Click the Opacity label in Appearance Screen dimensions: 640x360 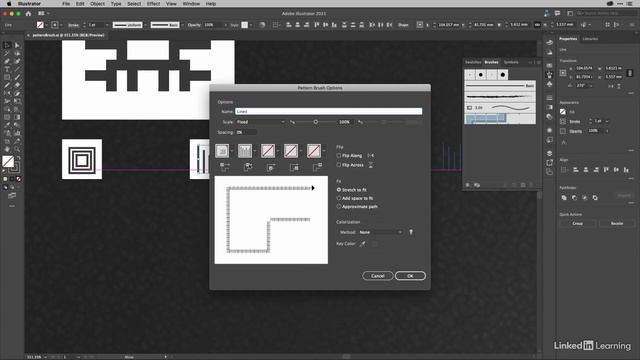tap(576, 131)
